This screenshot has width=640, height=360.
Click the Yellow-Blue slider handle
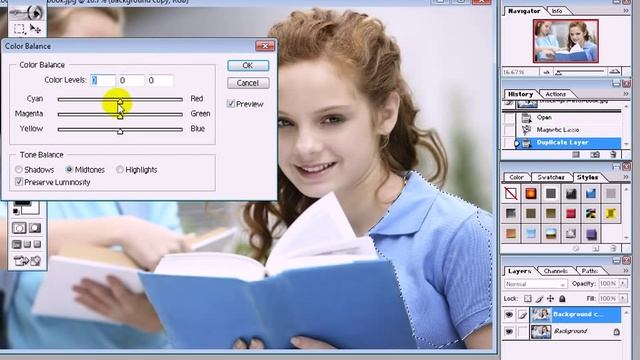coord(120,132)
